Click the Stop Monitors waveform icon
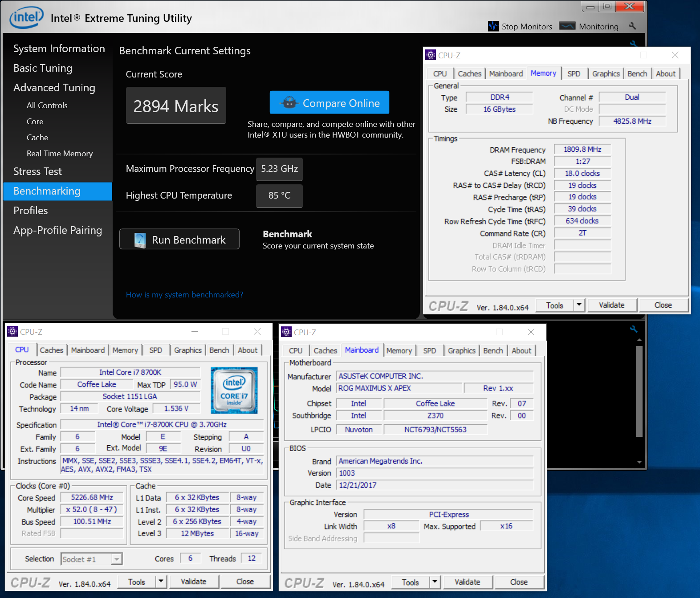The image size is (700, 598). coord(493,26)
